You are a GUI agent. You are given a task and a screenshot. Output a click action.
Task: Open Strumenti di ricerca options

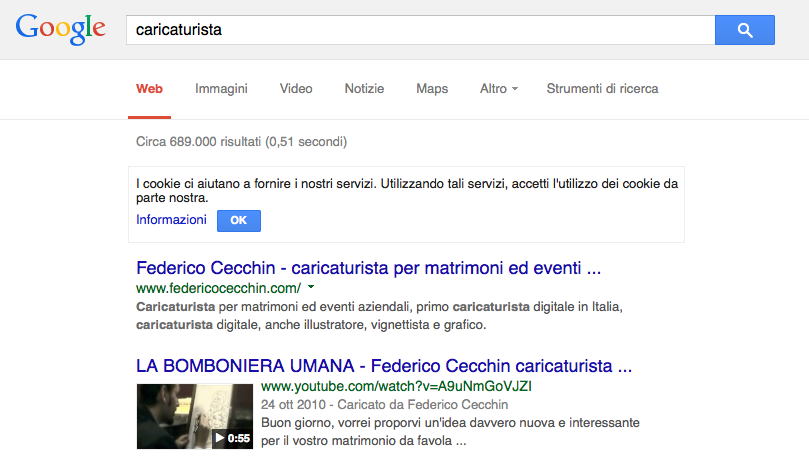click(602, 89)
